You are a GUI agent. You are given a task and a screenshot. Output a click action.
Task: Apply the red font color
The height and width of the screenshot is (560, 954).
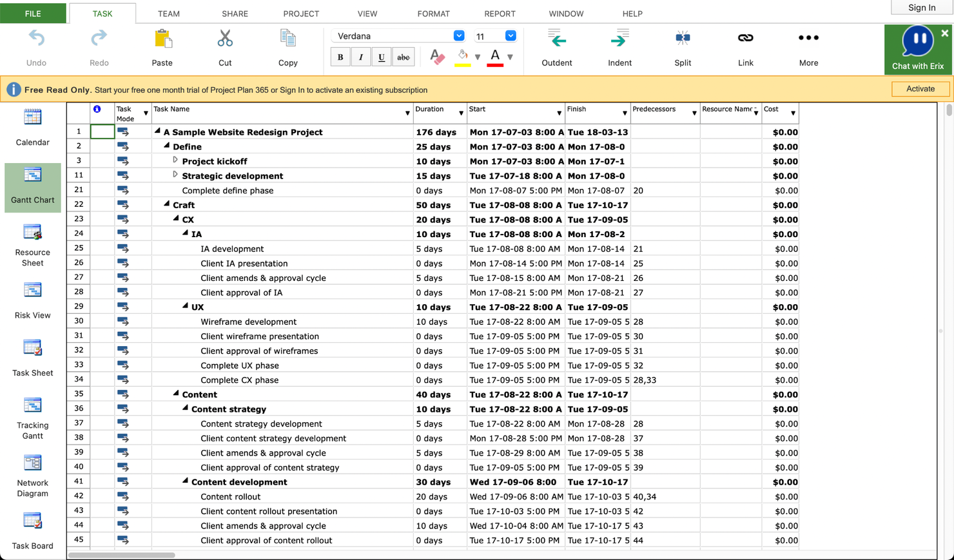[x=495, y=57]
